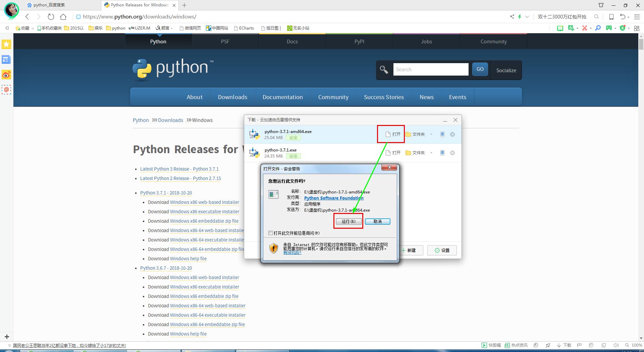Click the 运行(R) button in the warning dialog
This screenshot has height=352, width=644.
click(348, 221)
